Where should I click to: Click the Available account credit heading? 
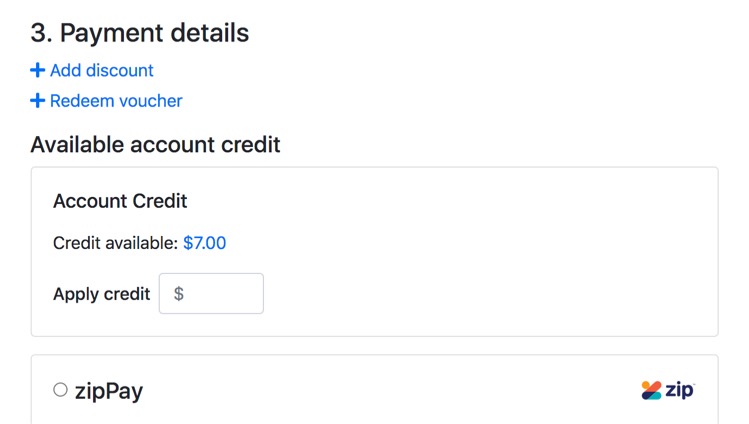(x=155, y=145)
